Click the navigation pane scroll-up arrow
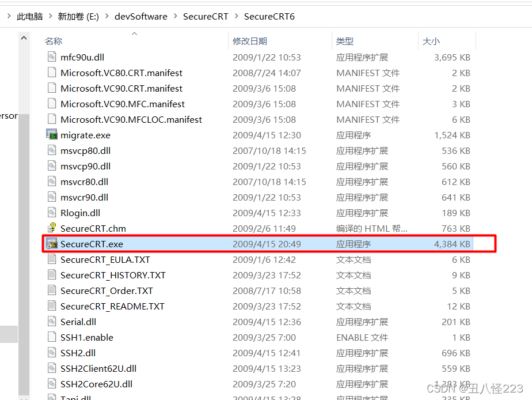The image size is (532, 400). pos(24,38)
